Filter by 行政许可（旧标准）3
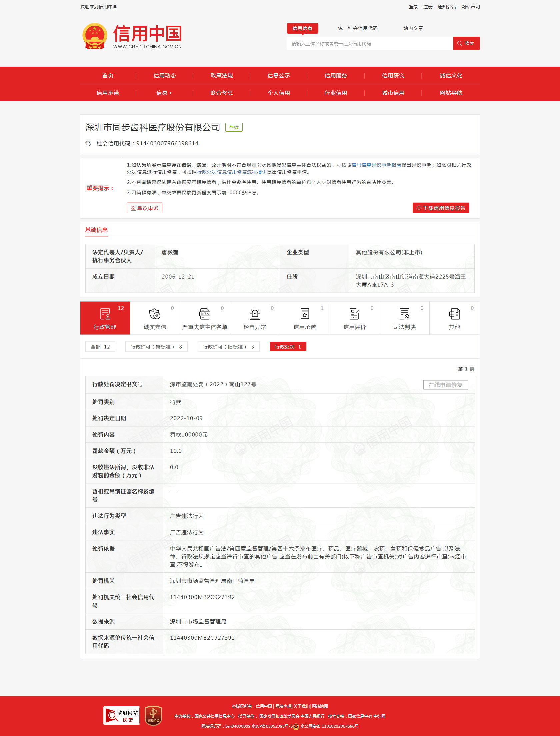The image size is (560, 736). (x=228, y=347)
